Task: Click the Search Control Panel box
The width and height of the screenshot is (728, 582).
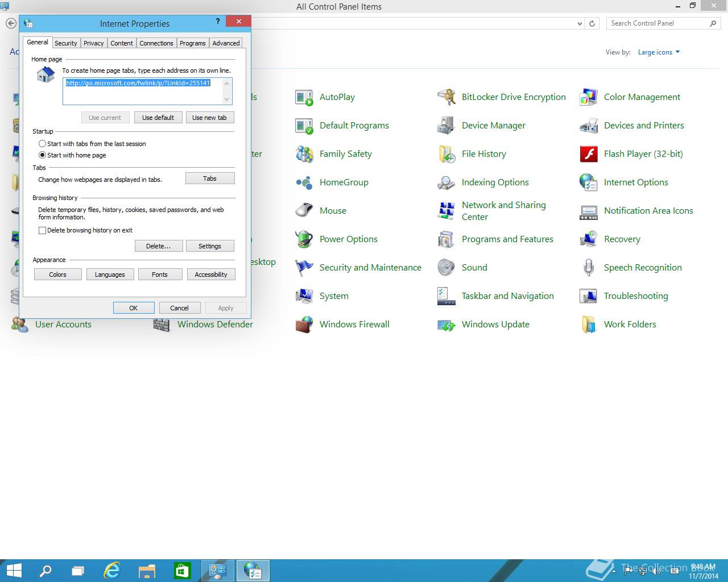Action: [662, 23]
